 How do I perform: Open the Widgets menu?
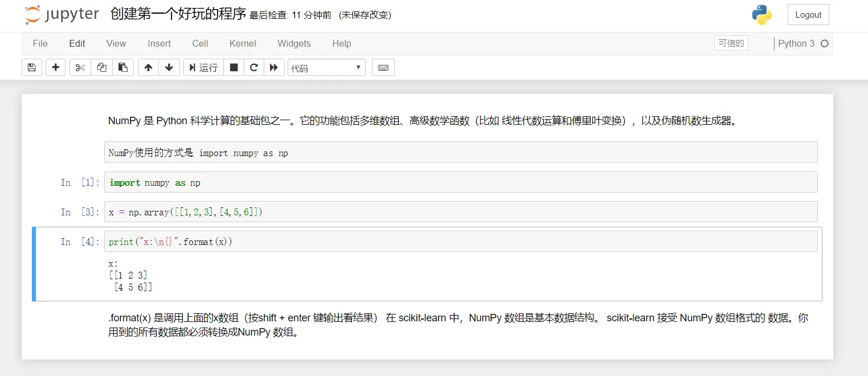pyautogui.click(x=294, y=43)
